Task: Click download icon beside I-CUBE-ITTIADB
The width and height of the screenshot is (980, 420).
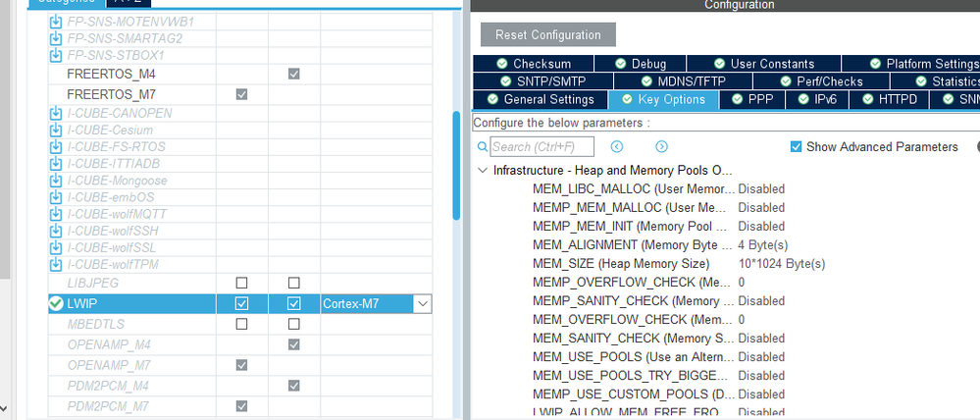Action: (x=56, y=164)
